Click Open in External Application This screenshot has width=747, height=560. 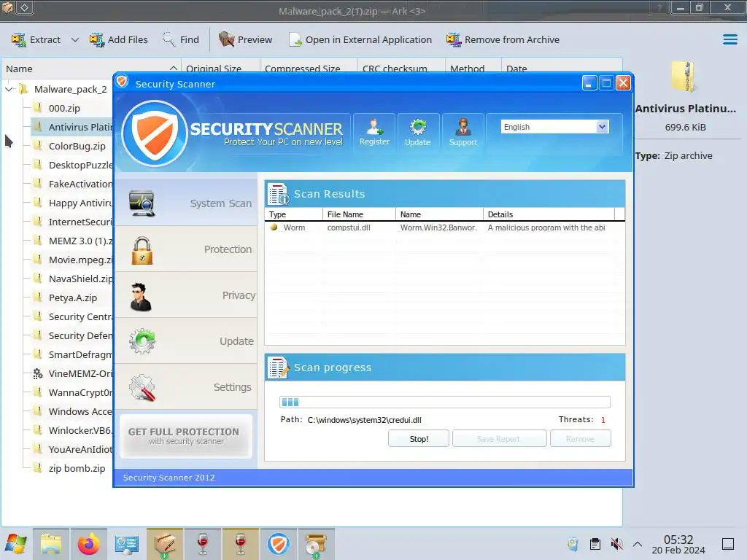click(360, 39)
